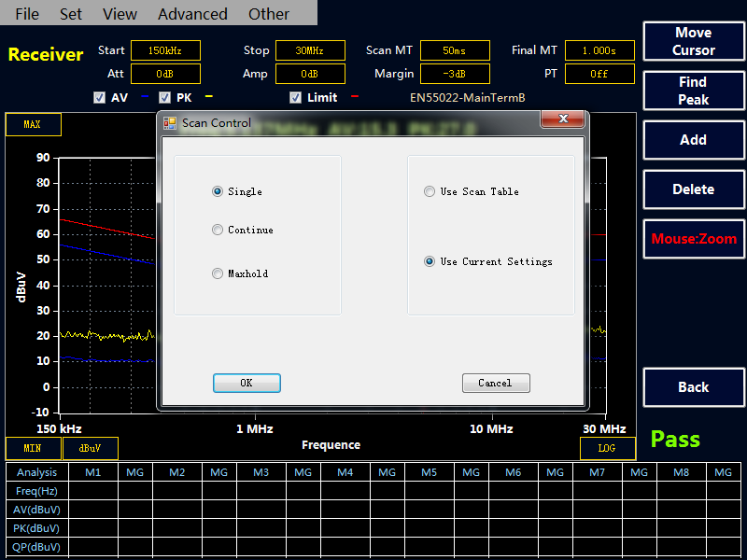
Task: Choose the Maxhold scan option
Action: click(x=218, y=273)
